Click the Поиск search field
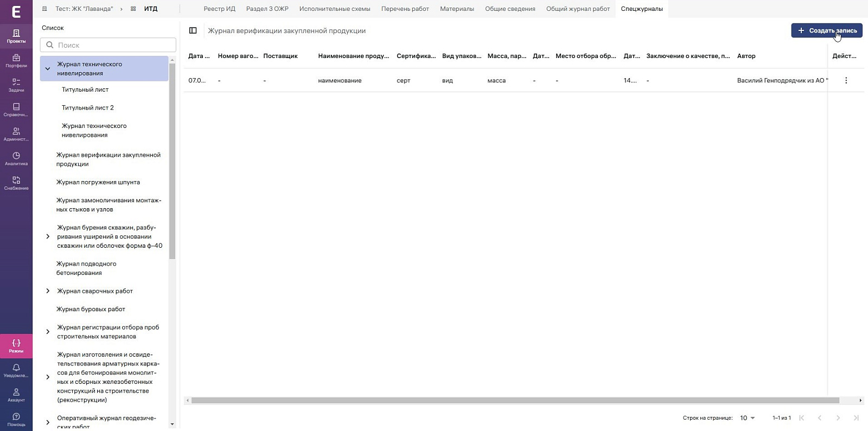The image size is (868, 431). click(x=108, y=45)
